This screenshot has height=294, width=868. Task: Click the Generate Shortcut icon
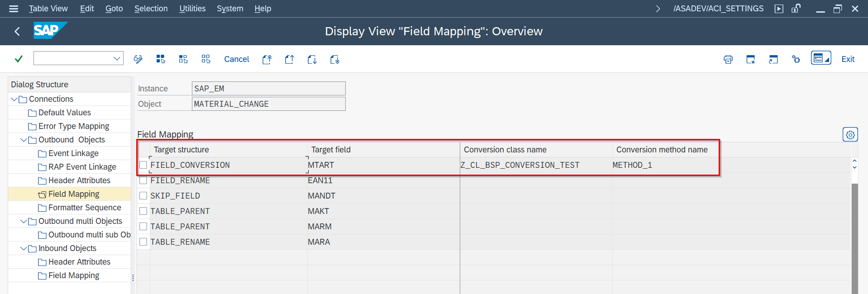tap(773, 59)
